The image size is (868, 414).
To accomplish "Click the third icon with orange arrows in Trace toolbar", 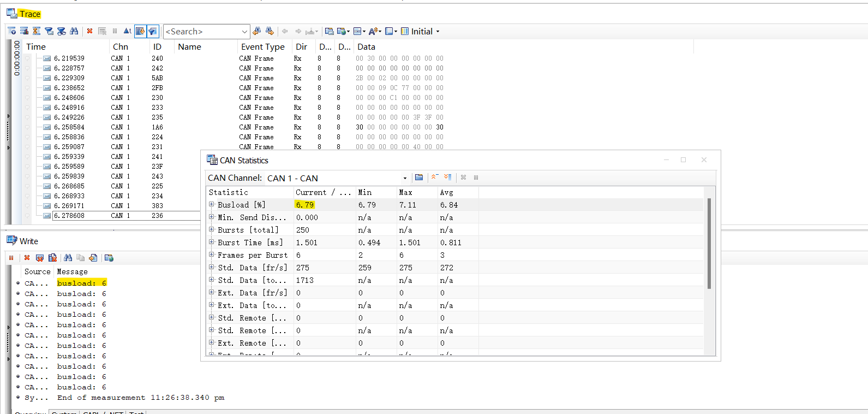I will (x=37, y=31).
